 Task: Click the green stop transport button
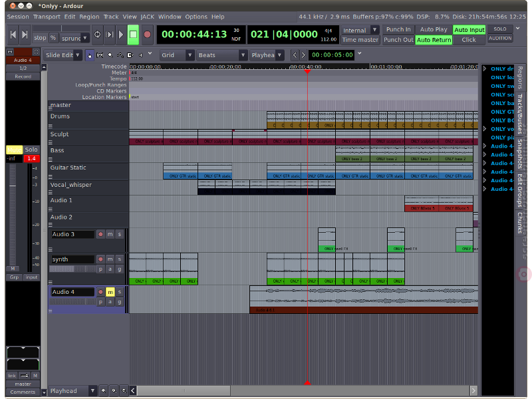coord(133,35)
